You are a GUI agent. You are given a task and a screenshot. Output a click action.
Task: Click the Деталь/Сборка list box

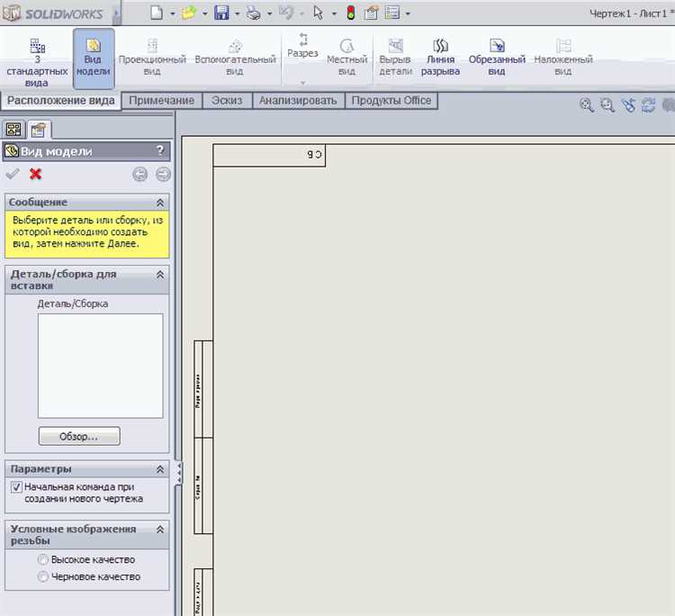tap(100, 366)
